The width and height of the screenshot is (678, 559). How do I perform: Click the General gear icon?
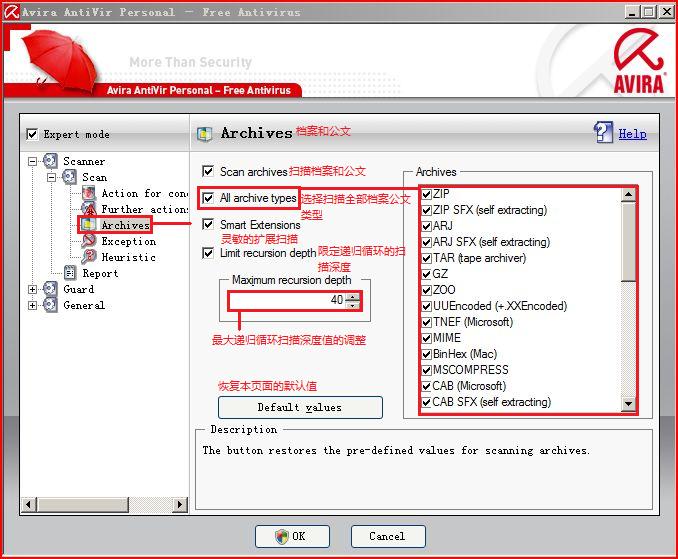click(x=50, y=305)
